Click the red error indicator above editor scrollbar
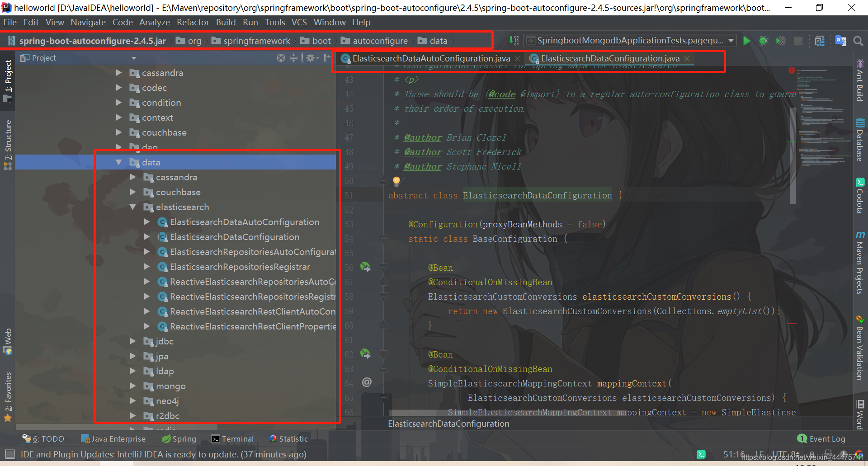 792,70
